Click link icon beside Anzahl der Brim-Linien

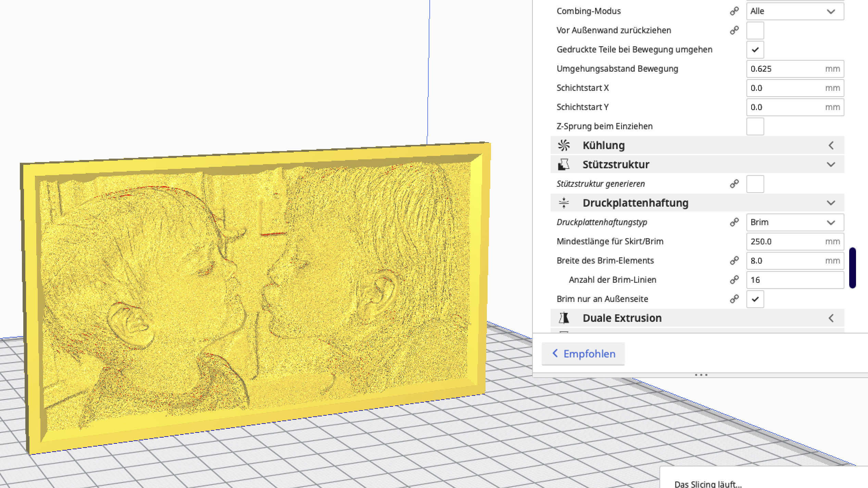tap(734, 280)
